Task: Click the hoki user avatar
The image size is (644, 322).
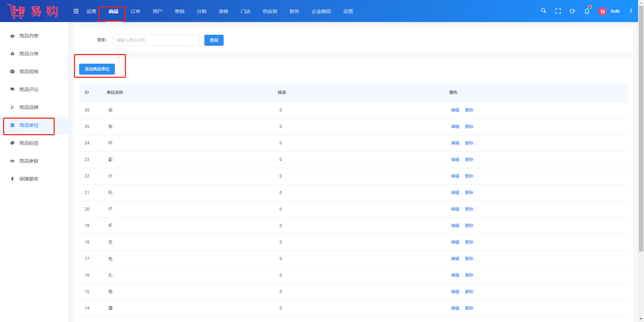Action: (602, 11)
